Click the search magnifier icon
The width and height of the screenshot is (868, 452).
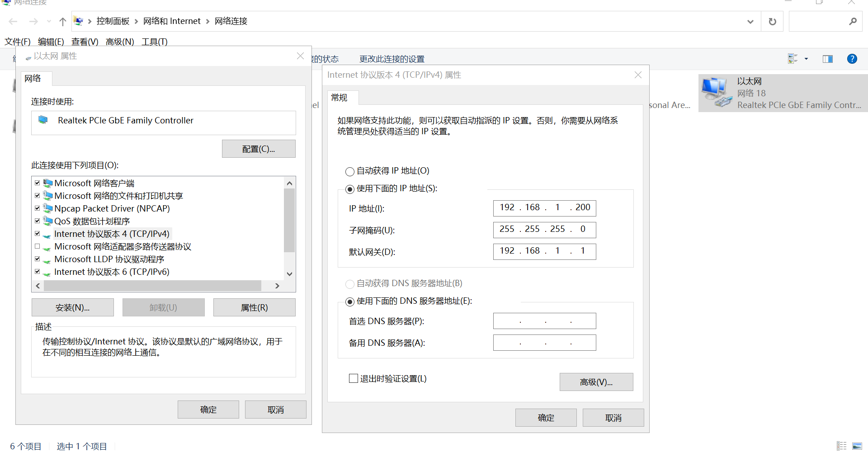[x=853, y=21]
